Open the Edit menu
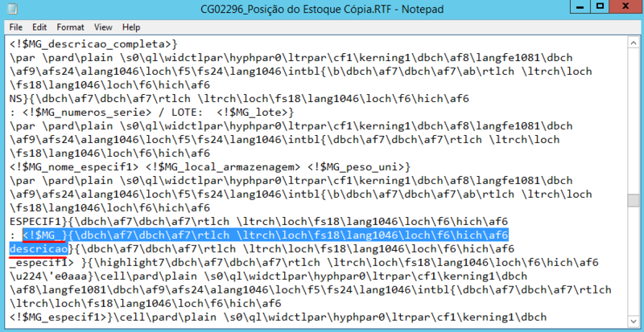Image resolution: width=644 pixels, height=332 pixels. tap(39, 27)
